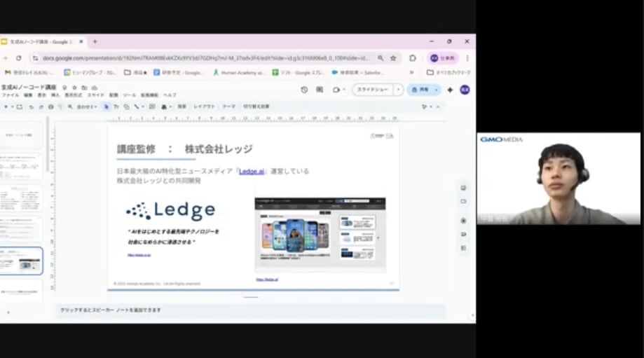Screen dimensions: 644x358
Task: Click the move to folder icon
Action: 84,88
